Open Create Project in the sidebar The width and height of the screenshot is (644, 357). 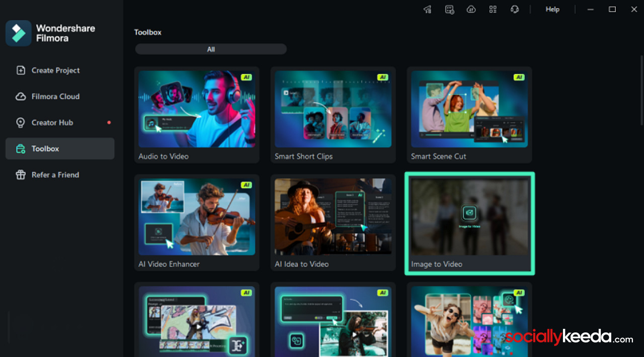pyautogui.click(x=60, y=70)
